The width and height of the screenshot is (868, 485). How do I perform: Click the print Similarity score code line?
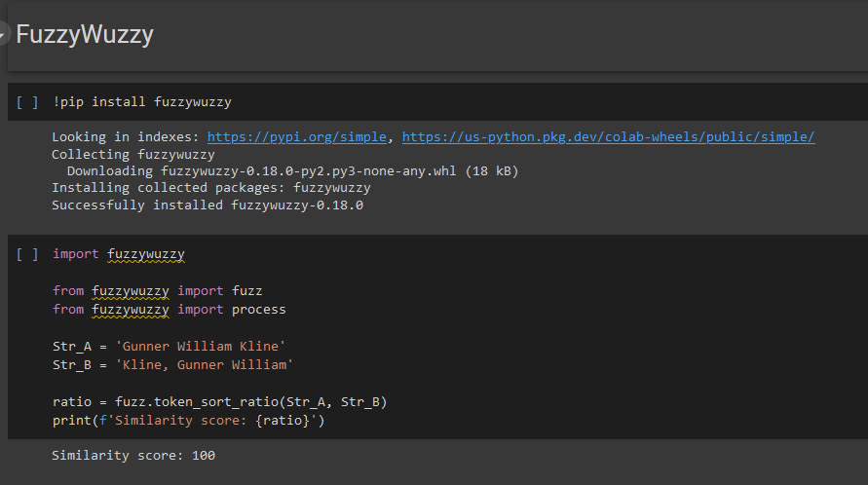click(x=189, y=420)
